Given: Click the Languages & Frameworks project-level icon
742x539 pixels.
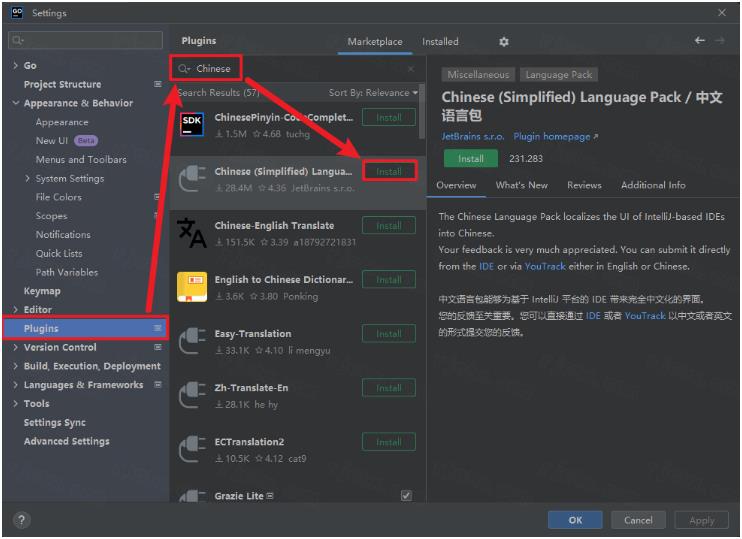Looking at the screenshot, I should [158, 384].
